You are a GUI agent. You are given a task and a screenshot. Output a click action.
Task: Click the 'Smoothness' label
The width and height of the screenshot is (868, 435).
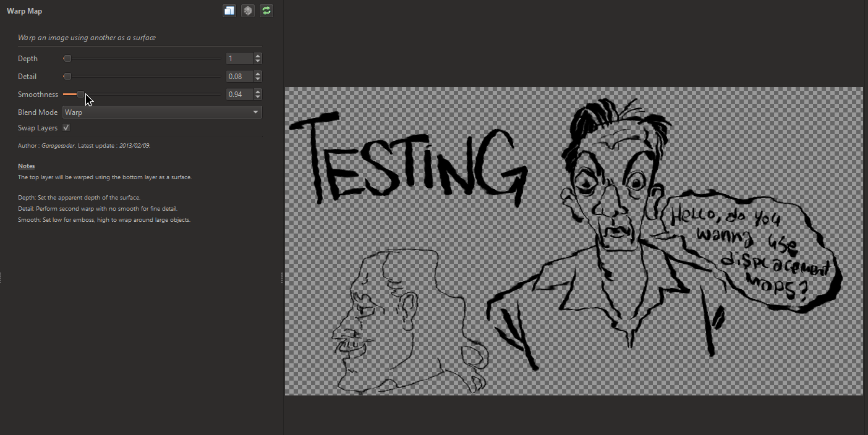click(38, 95)
